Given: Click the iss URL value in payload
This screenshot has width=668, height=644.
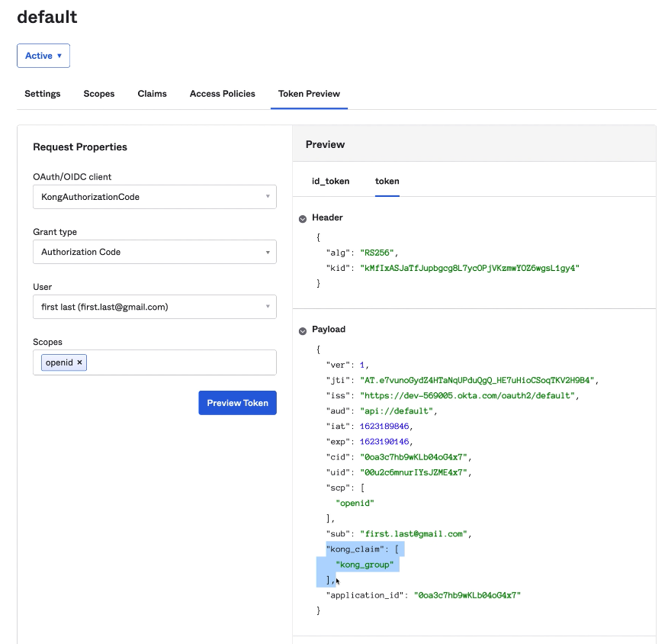Looking at the screenshot, I should pyautogui.click(x=468, y=395).
